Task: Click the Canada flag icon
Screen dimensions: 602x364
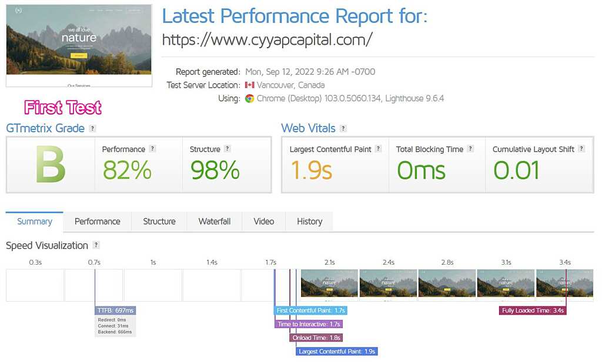Action: point(249,85)
